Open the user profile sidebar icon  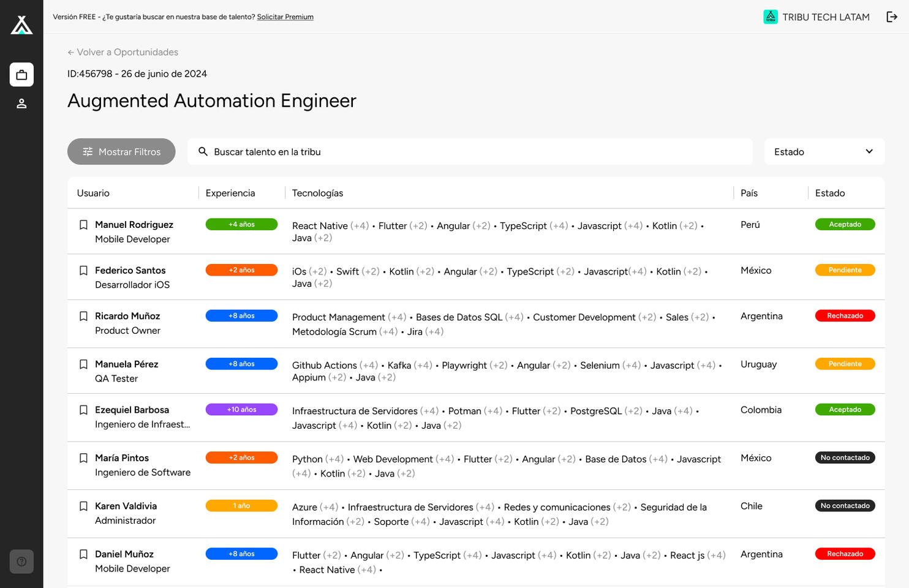pyautogui.click(x=21, y=104)
